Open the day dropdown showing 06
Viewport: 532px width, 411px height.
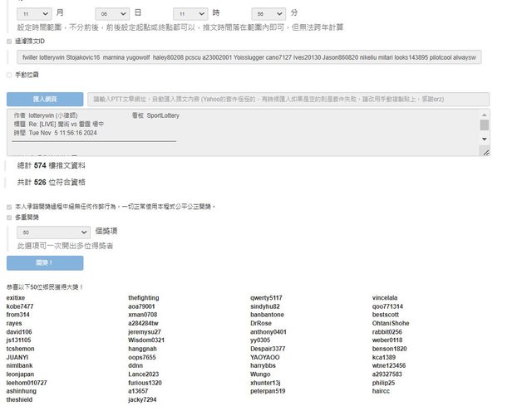[111, 14]
